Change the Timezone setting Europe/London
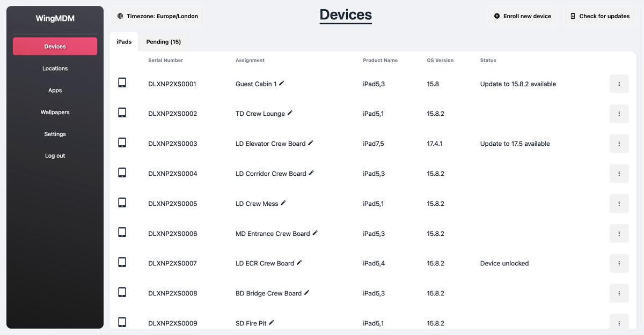The image size is (644, 335). pos(157,16)
